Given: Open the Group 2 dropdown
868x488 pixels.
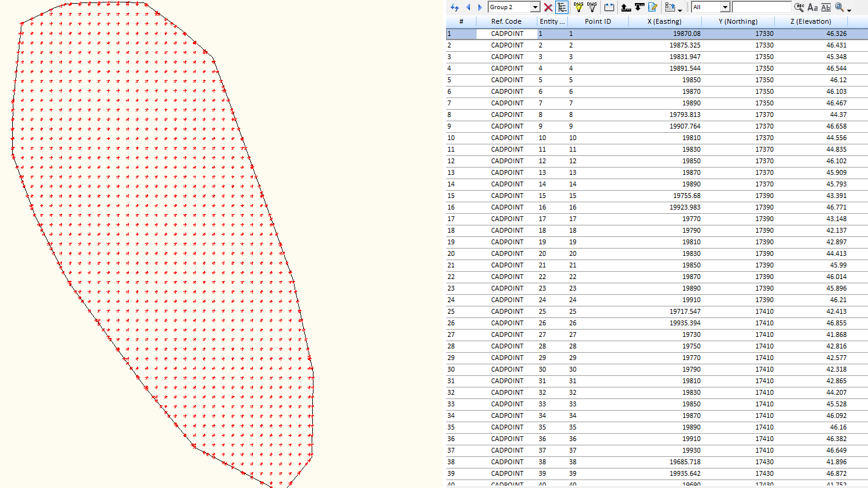Looking at the screenshot, I should coord(535,7).
